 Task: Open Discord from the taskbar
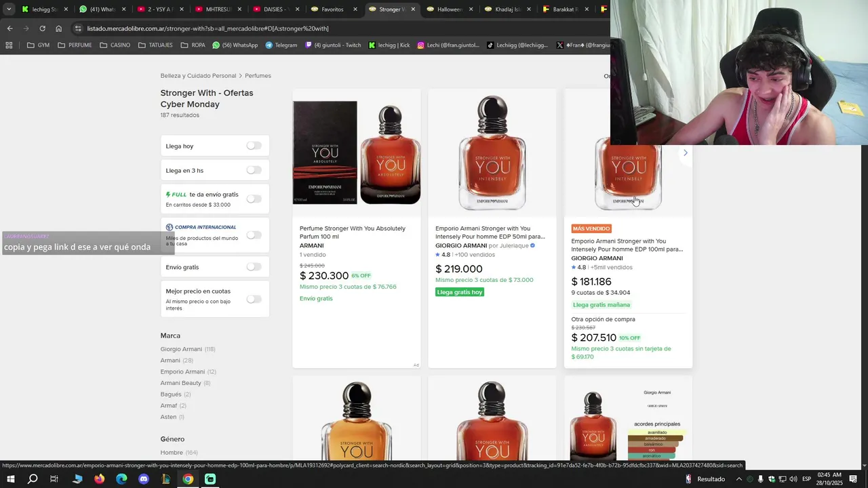[x=144, y=479]
